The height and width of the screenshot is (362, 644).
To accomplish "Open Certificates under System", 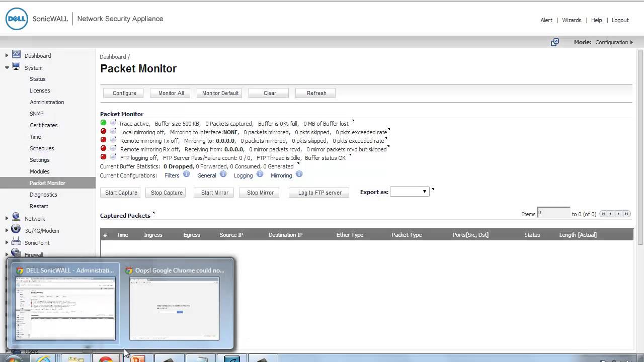I will pos(44,125).
